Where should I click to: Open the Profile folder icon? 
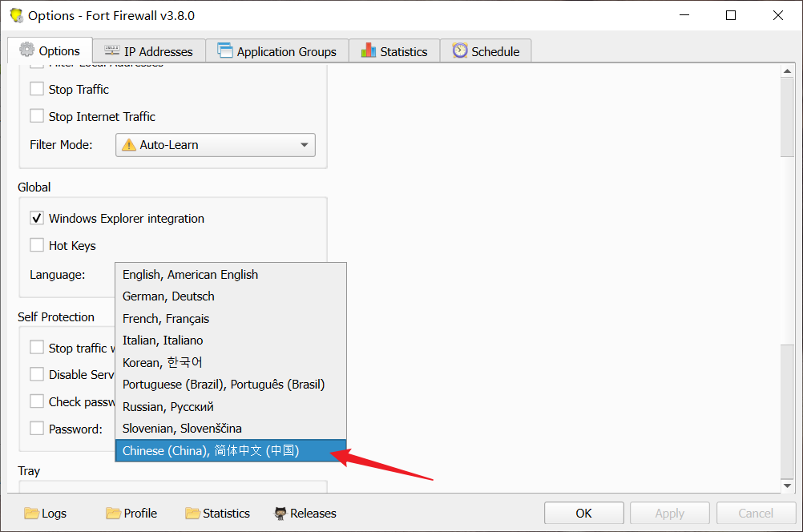click(113, 514)
